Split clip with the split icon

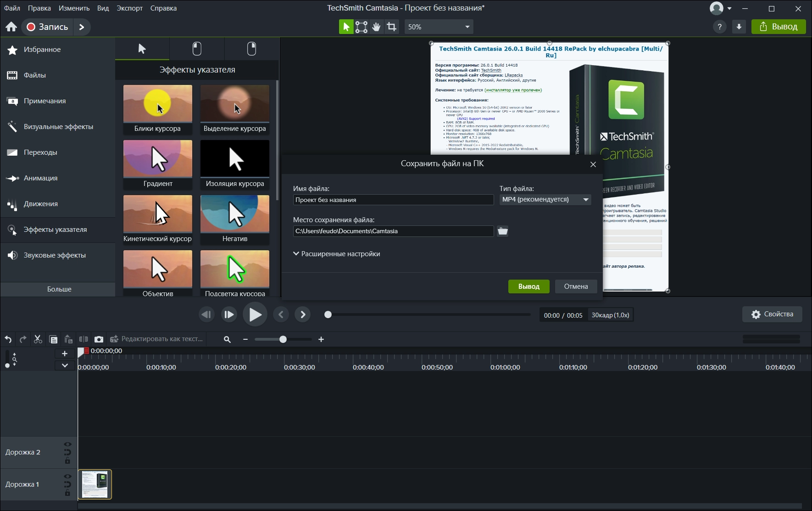point(83,339)
